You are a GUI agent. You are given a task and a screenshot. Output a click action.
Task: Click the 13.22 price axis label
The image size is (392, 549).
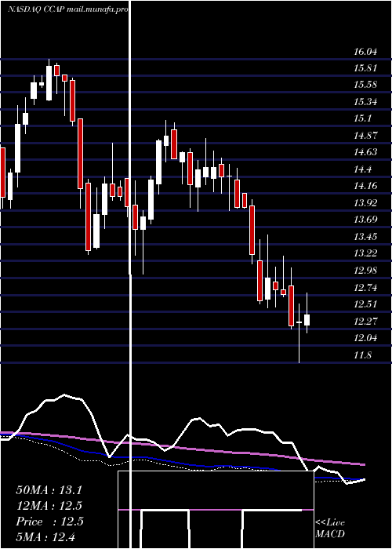[x=365, y=253]
